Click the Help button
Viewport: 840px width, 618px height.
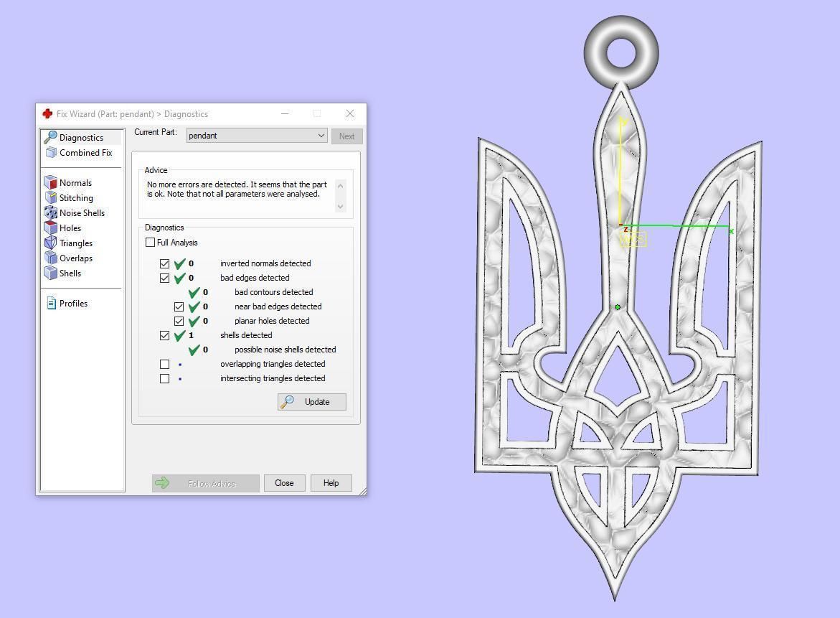coord(331,483)
